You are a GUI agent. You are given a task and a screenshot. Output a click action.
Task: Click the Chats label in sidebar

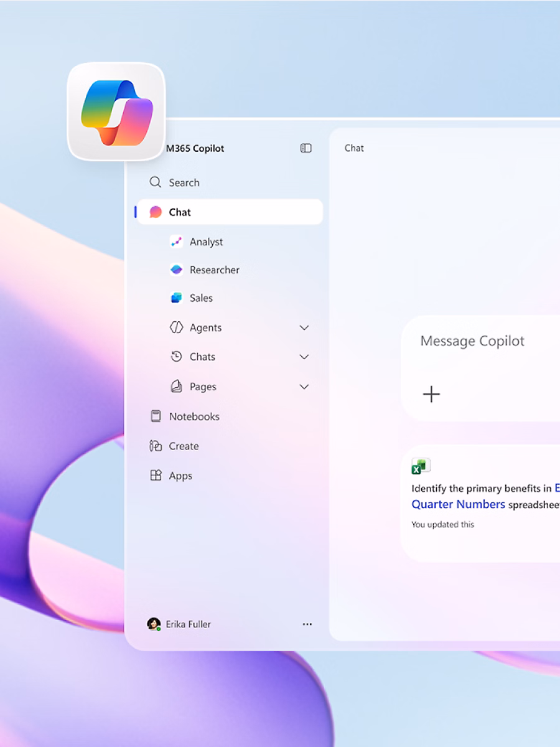(x=202, y=357)
